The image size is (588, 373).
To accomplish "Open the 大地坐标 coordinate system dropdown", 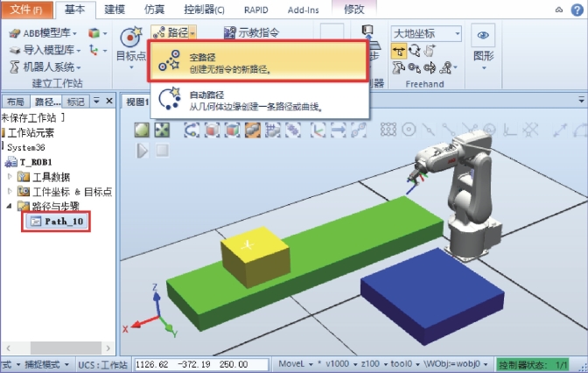I will pos(458,34).
